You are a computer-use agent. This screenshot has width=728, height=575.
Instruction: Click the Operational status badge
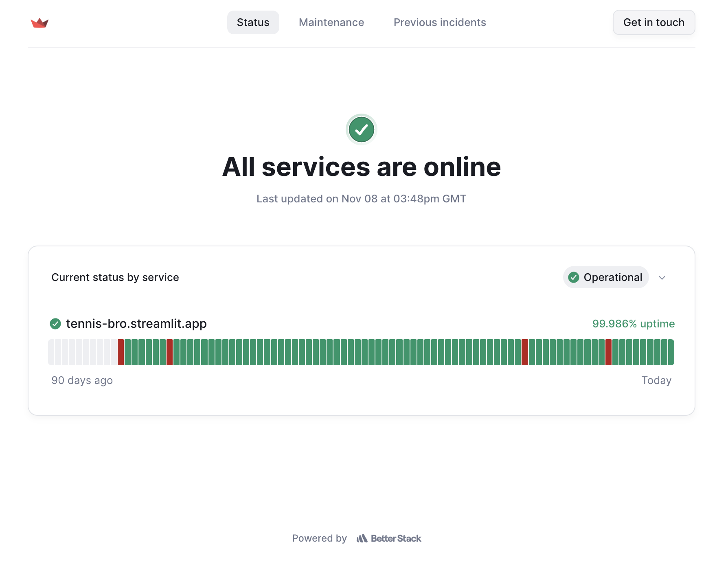pos(606,277)
